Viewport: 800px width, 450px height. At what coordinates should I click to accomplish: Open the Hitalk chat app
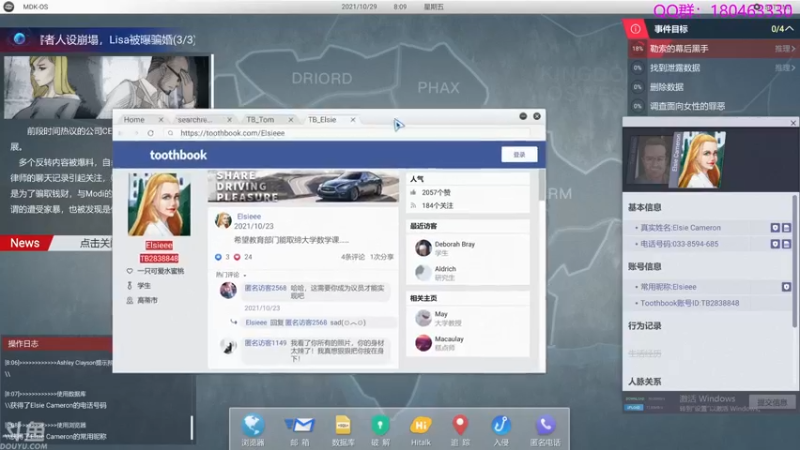420,426
